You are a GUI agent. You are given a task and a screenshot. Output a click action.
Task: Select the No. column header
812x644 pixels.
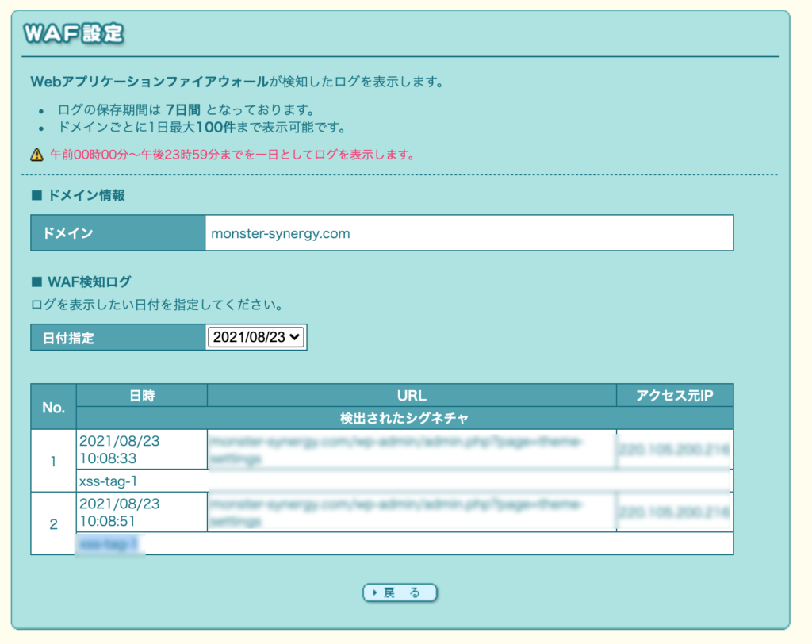(x=53, y=407)
